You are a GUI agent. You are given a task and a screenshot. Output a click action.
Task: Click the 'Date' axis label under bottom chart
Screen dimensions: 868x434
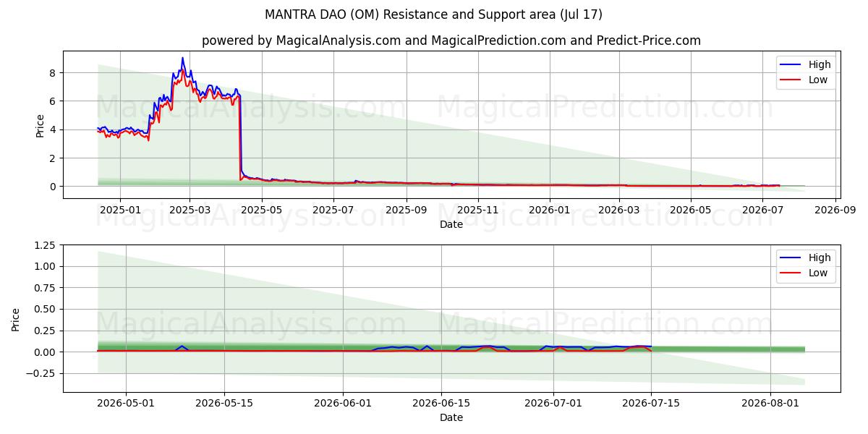coord(451,417)
